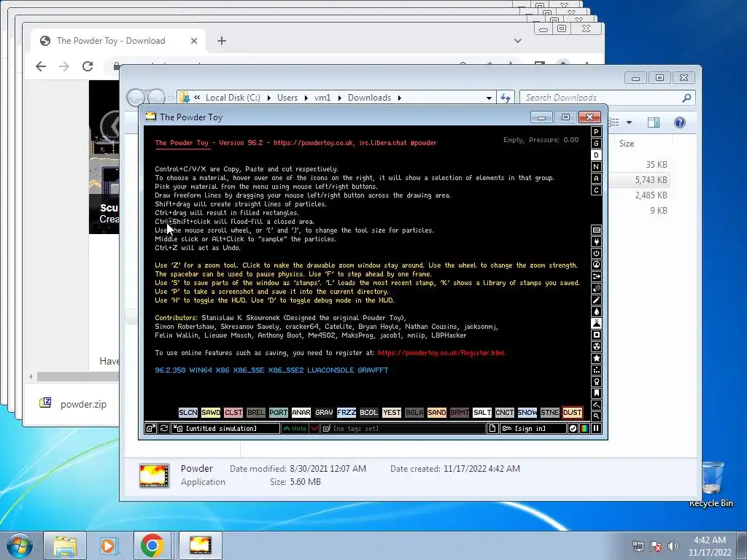This screenshot has width=747, height=560.
Task: Vote down the simulation red arrow
Action: pos(314,429)
